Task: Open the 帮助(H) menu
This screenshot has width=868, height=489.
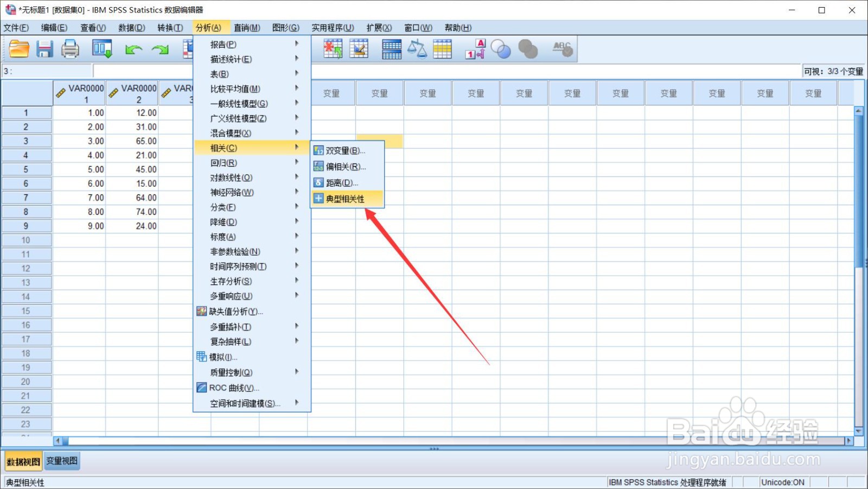Action: coord(458,28)
